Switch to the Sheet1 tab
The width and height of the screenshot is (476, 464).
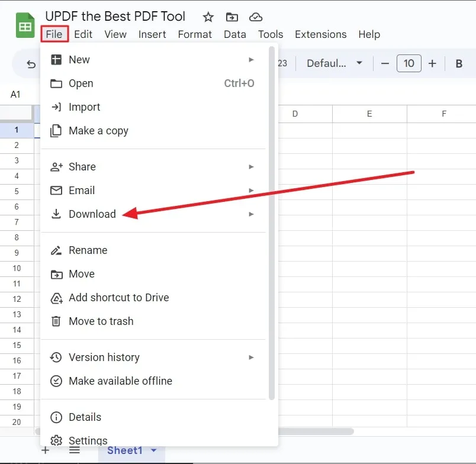(x=125, y=450)
